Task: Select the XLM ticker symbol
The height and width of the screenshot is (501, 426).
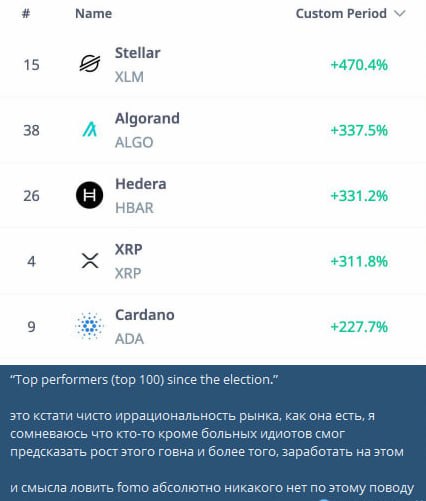Action: (129, 77)
